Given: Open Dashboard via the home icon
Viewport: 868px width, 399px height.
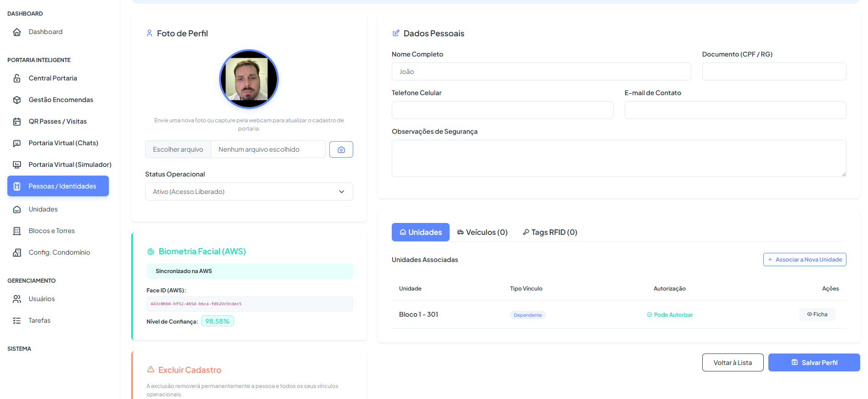Looking at the screenshot, I should [17, 32].
